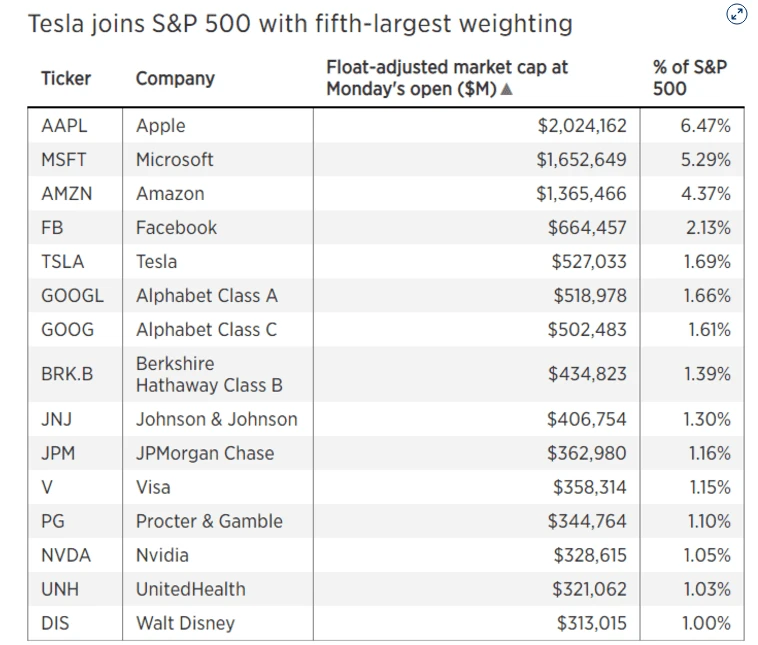Sort by the Company column header

[175, 78]
